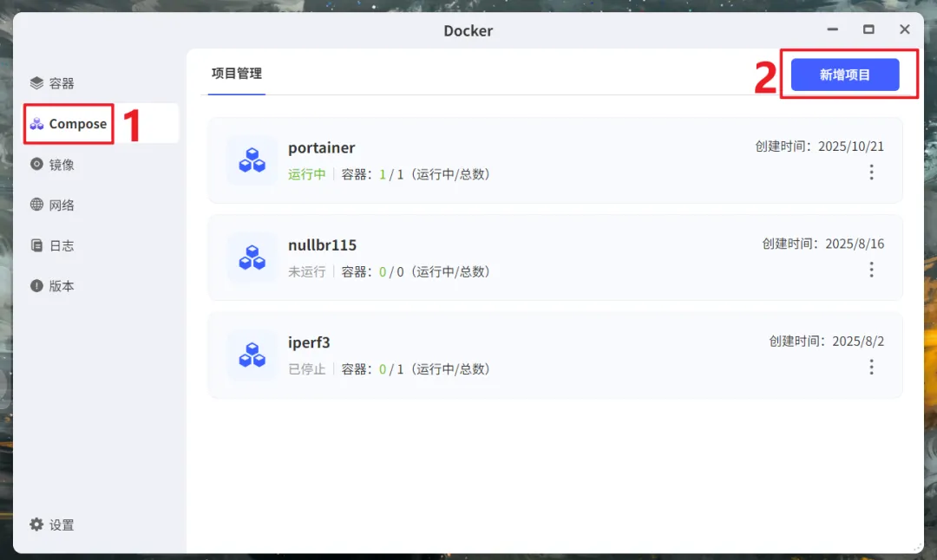Open the 镜像 images section
Viewport: 937px width, 560px height.
(101, 164)
